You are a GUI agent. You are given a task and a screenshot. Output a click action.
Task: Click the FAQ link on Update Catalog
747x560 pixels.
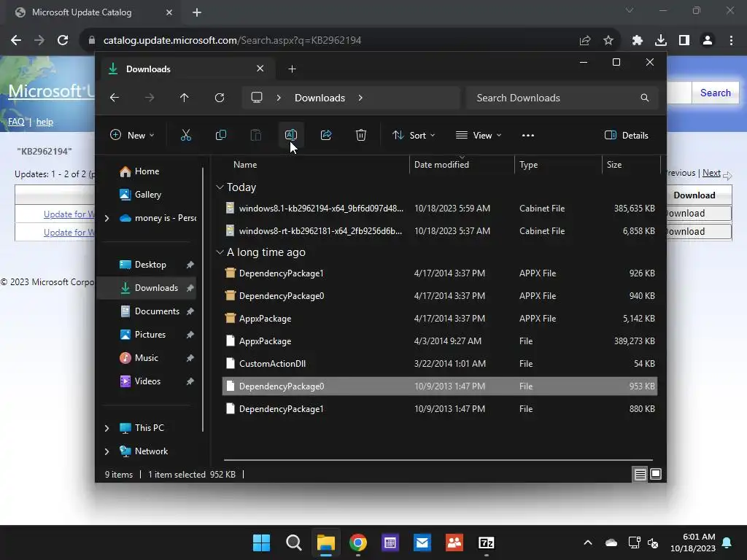click(x=16, y=122)
